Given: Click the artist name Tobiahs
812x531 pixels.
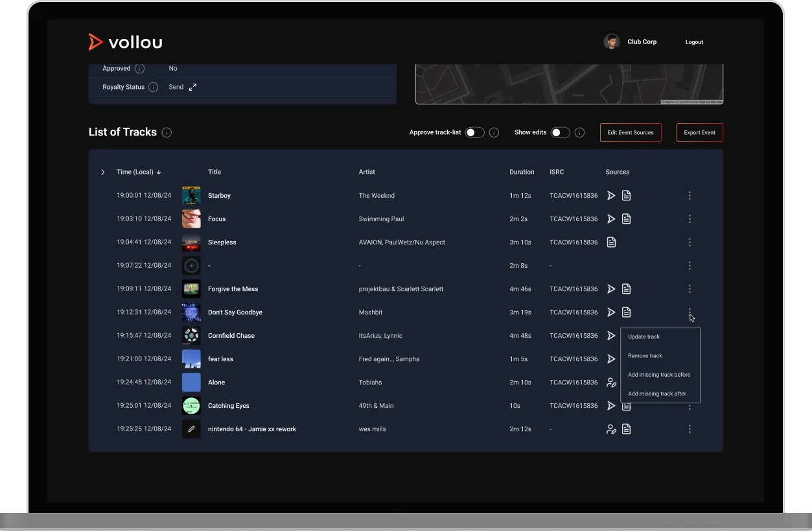Looking at the screenshot, I should 371,382.
